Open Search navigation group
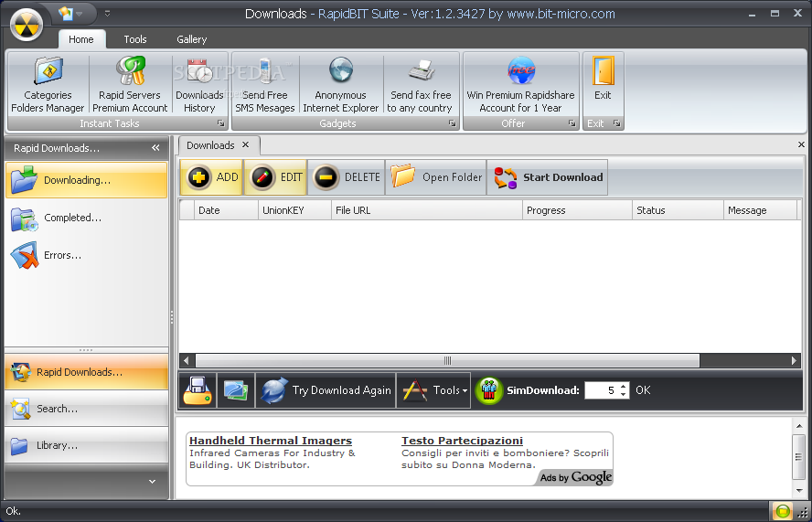Image resolution: width=812 pixels, height=522 pixels. [x=86, y=409]
